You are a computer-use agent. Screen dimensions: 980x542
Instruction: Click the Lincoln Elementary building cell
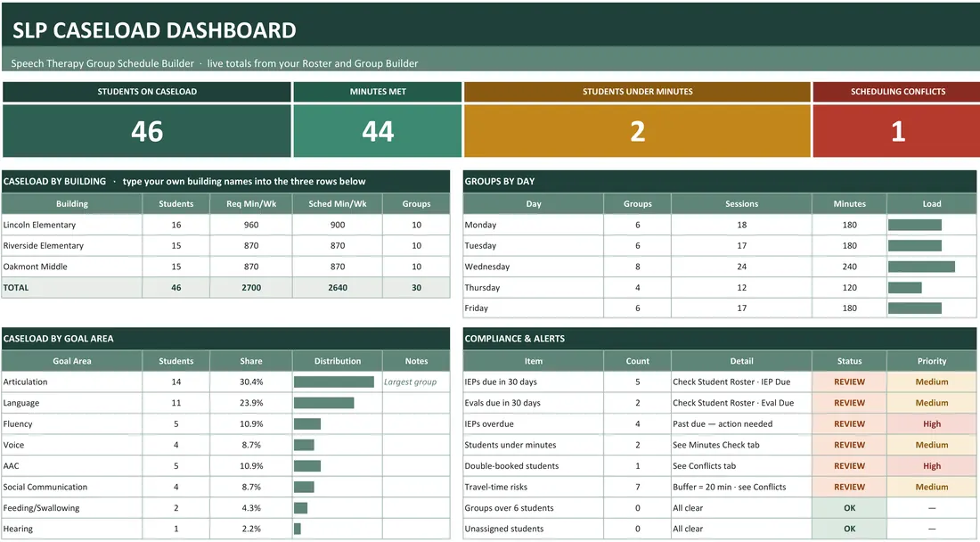point(71,225)
